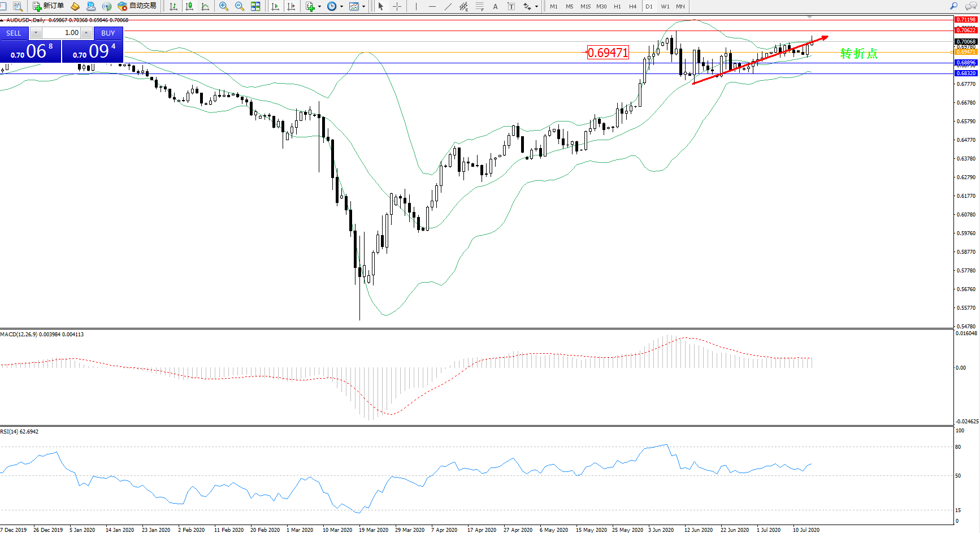Image resolution: width=980 pixels, height=533 pixels.
Task: Select the Fibonacci retracement tool
Action: (480, 6)
